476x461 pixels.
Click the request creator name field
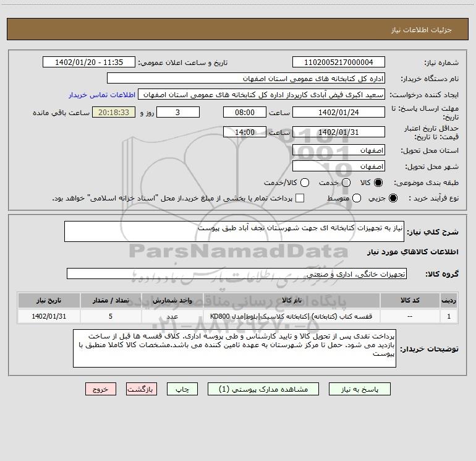click(261, 95)
